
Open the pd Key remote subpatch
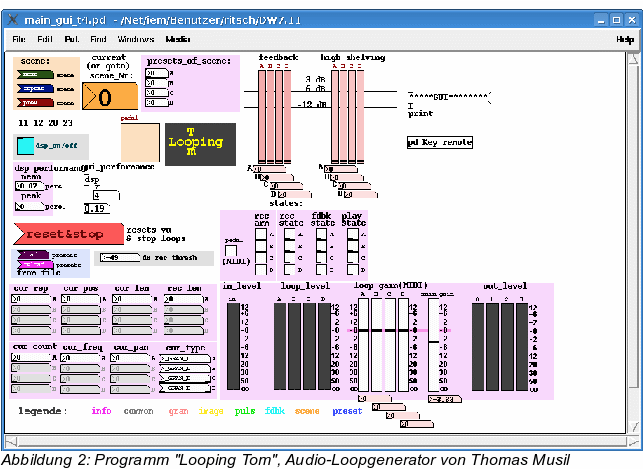[x=440, y=143]
